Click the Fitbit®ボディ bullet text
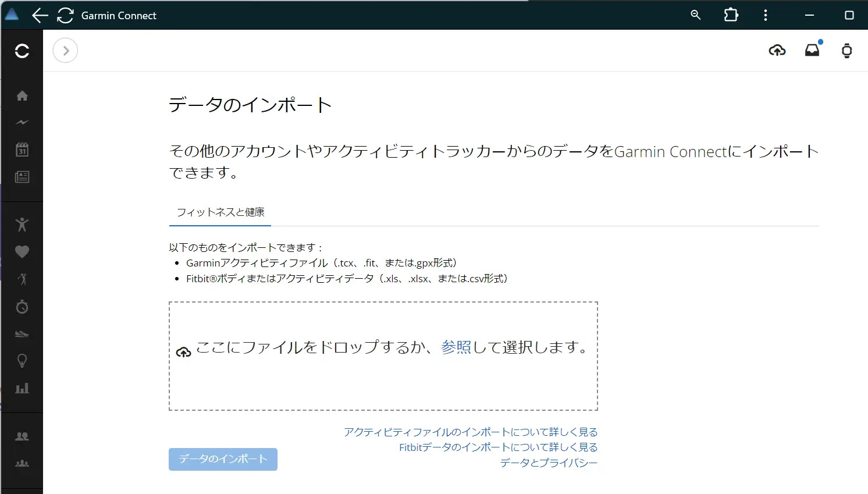This screenshot has height=494, width=868. (348, 279)
